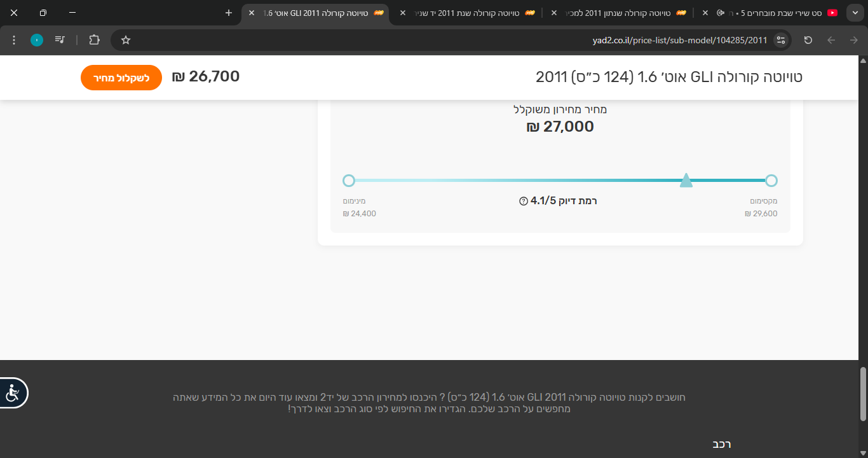This screenshot has height=458, width=868.
Task: Restore down the Chrome window
Action: click(x=43, y=13)
